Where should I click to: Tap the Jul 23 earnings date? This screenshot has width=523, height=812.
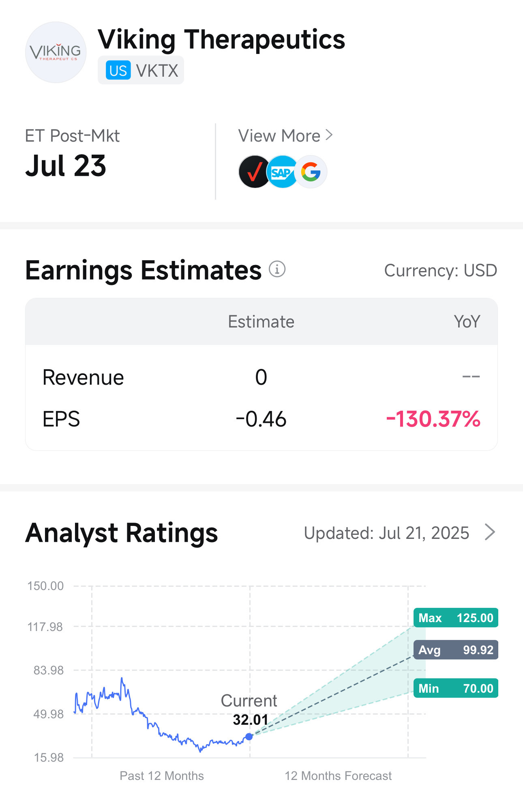pos(66,166)
